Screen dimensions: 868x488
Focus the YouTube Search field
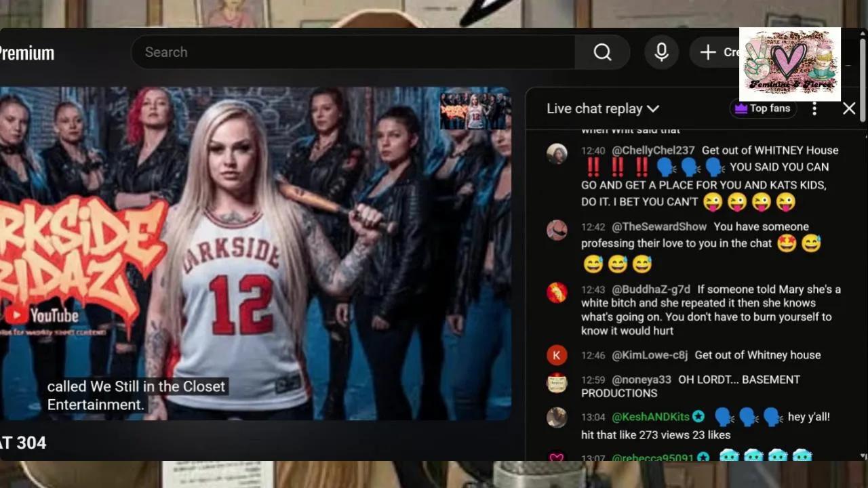(353, 52)
